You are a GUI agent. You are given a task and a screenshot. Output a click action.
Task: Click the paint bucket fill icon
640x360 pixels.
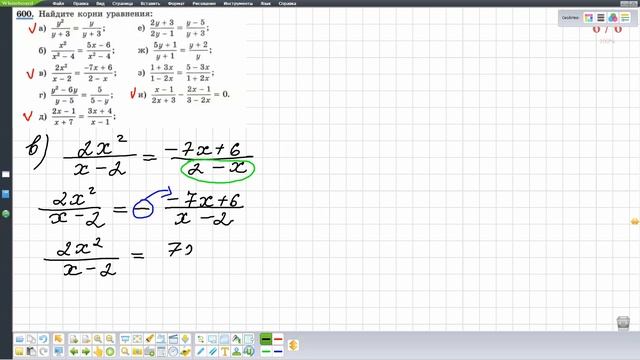tap(237, 339)
